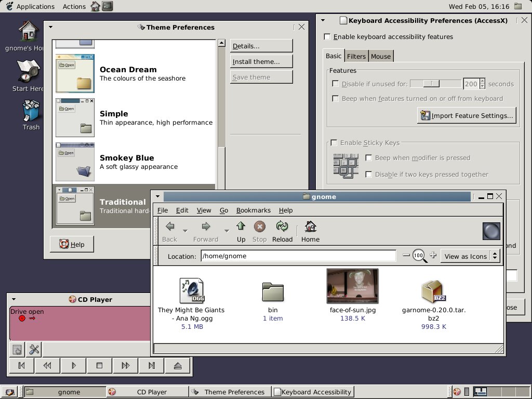
Task: Stop playback in CD Player
Action: point(99,365)
